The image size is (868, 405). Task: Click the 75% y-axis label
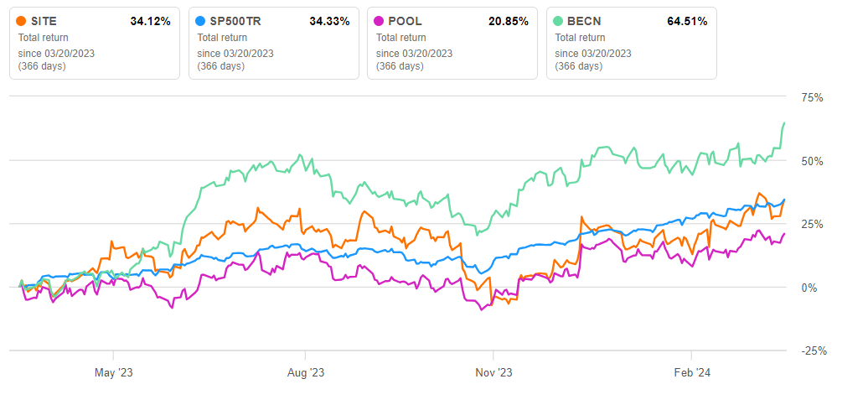click(812, 97)
